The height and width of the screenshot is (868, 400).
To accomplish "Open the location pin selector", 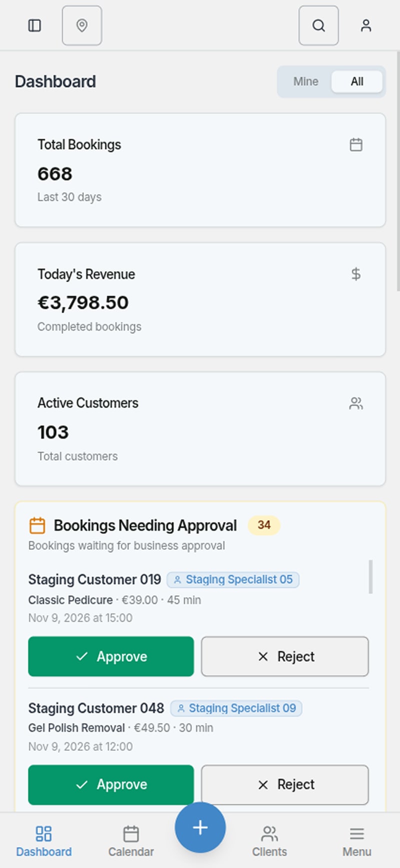I will 82,26.
